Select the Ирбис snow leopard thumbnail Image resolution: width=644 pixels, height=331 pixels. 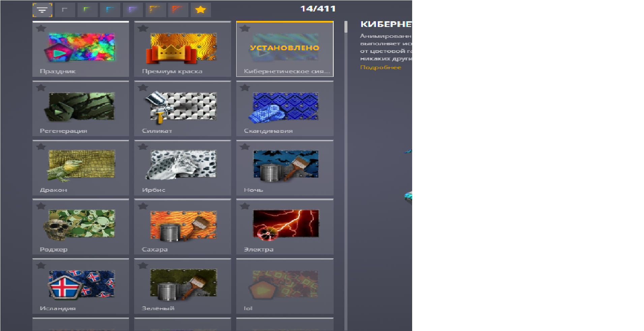[181, 165]
